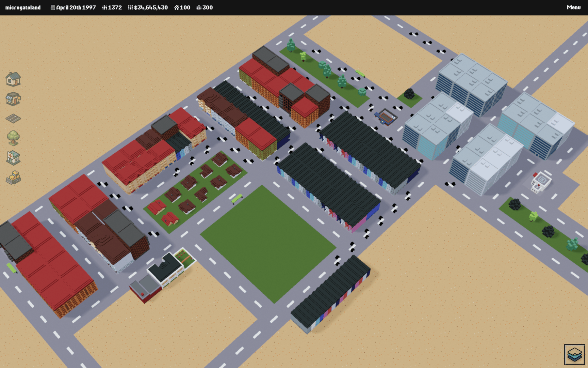This screenshot has width=588, height=368.
Task: Click the microgatoland city name
Action: (x=23, y=7)
